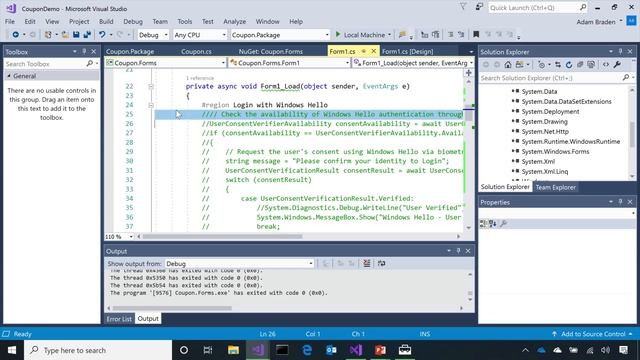
Task: Click Clear All icon in Output
Action: click(367, 263)
